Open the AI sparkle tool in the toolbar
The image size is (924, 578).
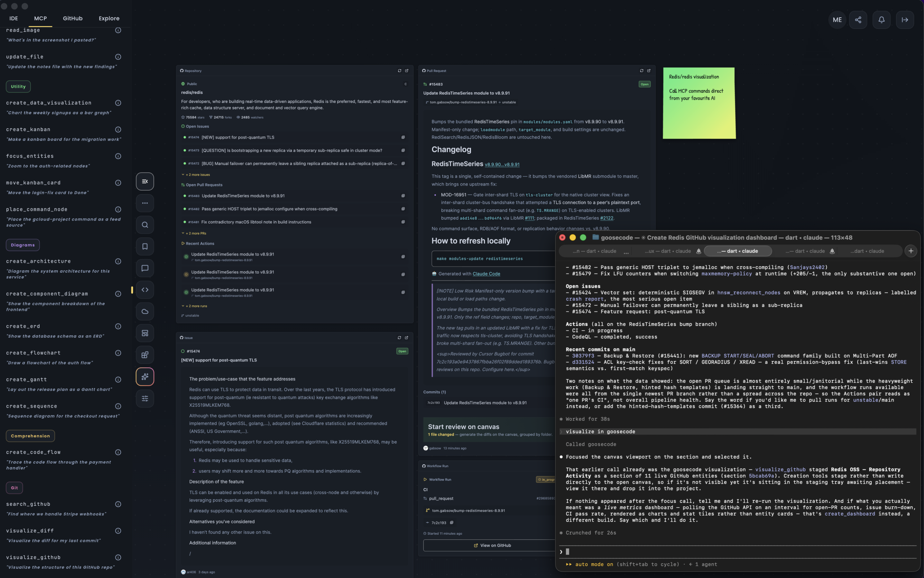pos(145,376)
